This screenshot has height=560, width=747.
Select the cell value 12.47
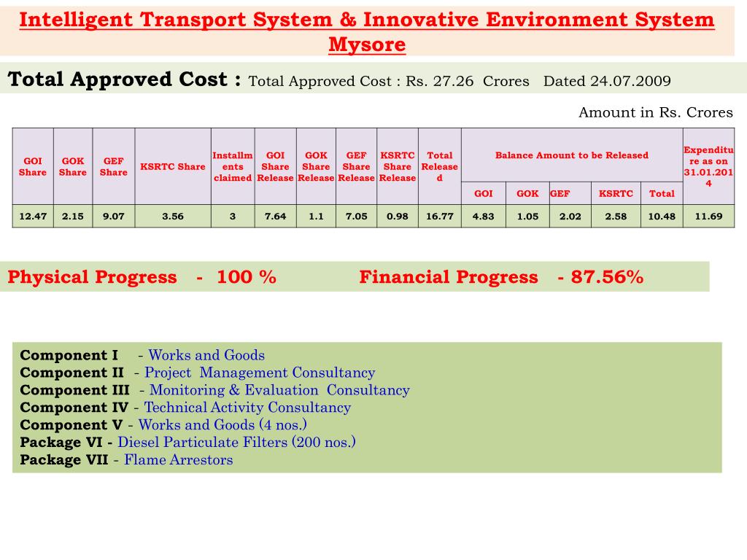click(x=33, y=216)
